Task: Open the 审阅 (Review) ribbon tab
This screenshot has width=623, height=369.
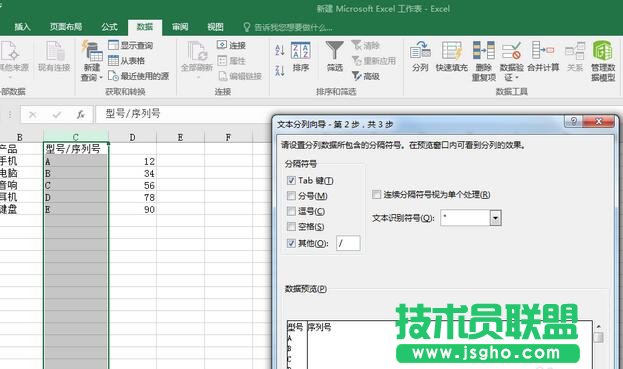Action: tap(180, 27)
